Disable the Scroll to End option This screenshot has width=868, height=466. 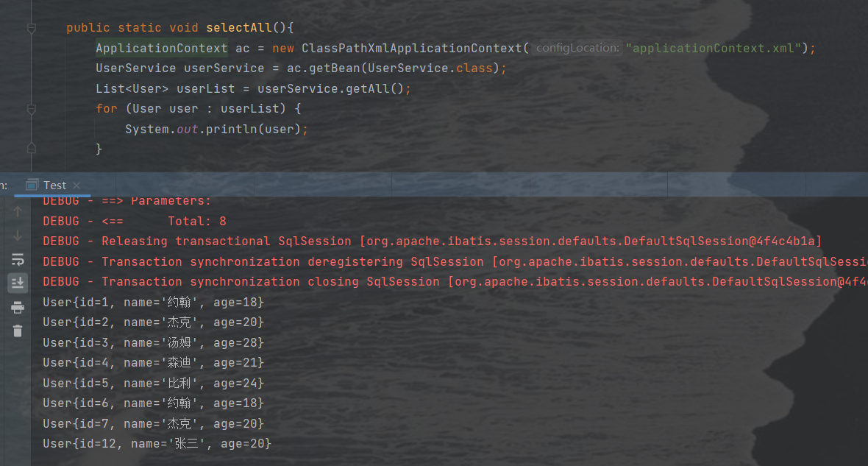coord(17,282)
